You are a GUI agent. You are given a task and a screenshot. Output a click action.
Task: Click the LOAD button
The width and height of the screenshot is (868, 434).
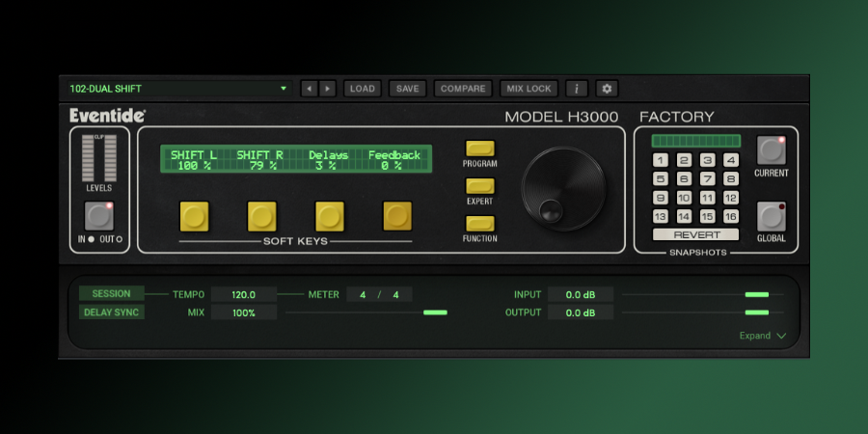(363, 89)
